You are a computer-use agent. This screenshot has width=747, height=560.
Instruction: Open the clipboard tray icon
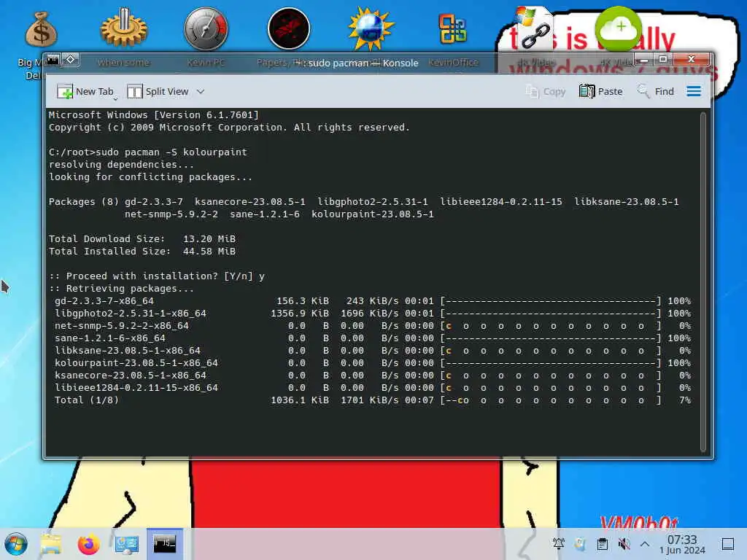tap(602, 543)
